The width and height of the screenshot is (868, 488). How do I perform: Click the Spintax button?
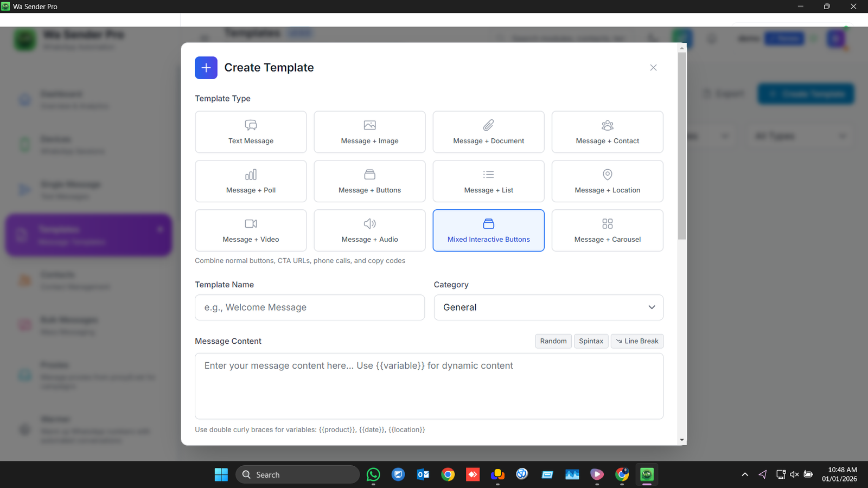pyautogui.click(x=591, y=341)
